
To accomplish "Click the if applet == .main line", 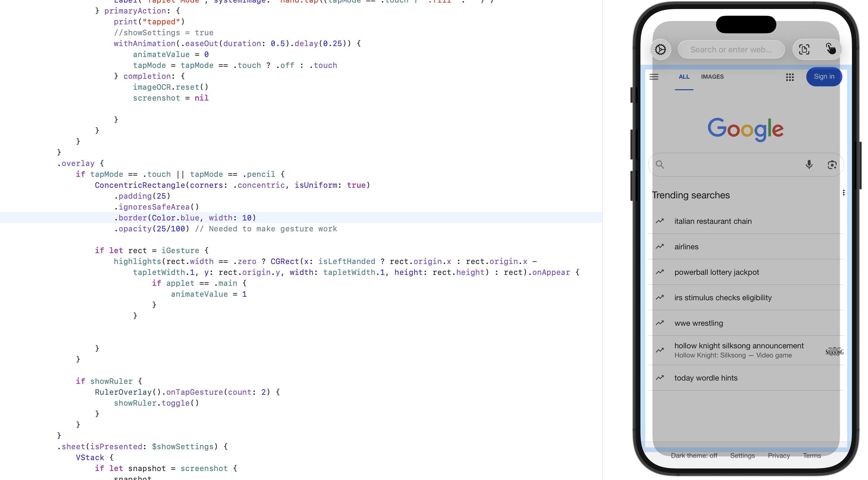I will [199, 283].
